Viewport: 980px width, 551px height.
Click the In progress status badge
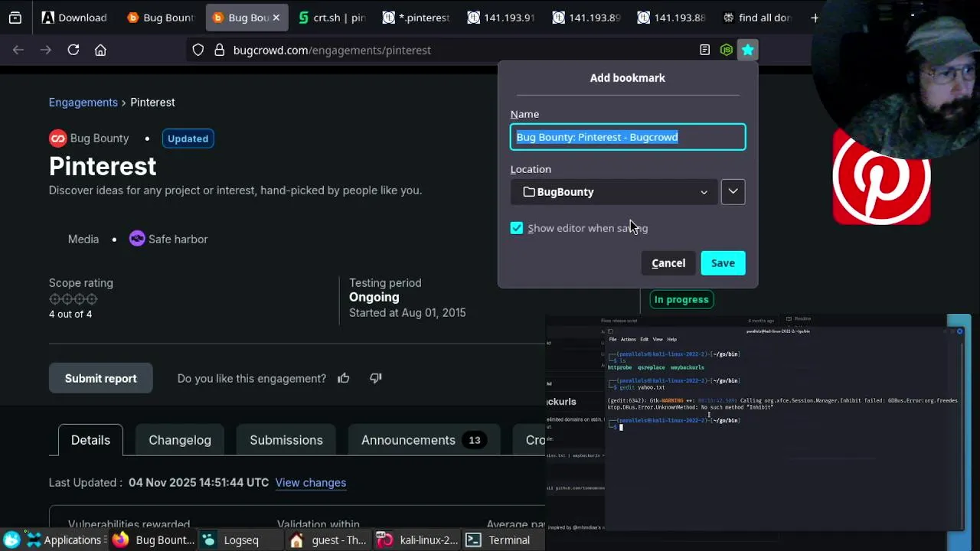click(x=681, y=299)
